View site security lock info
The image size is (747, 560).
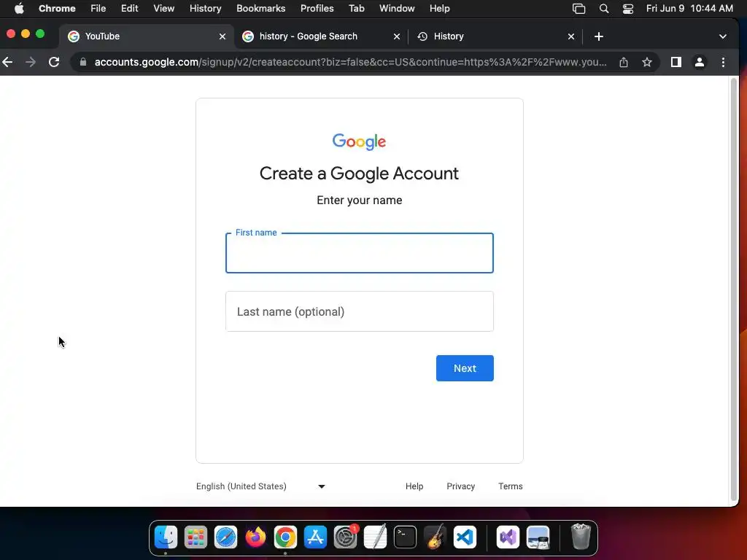tap(83, 62)
